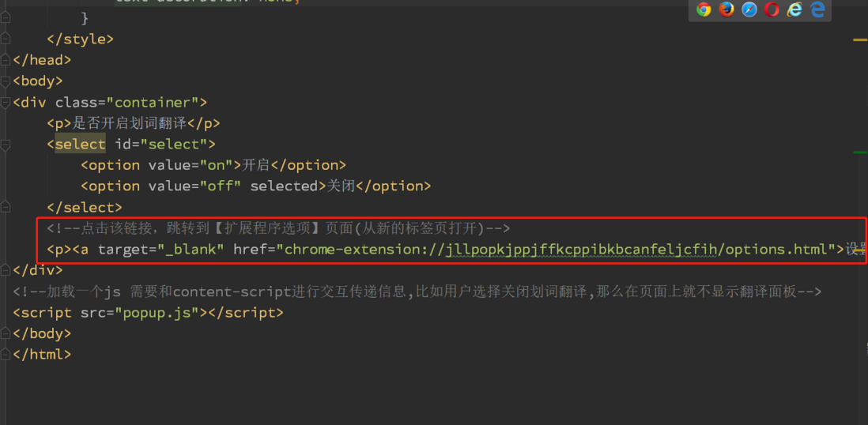Toggle fold marker at </body> line
This screenshot has width=868, height=425.
5,333
